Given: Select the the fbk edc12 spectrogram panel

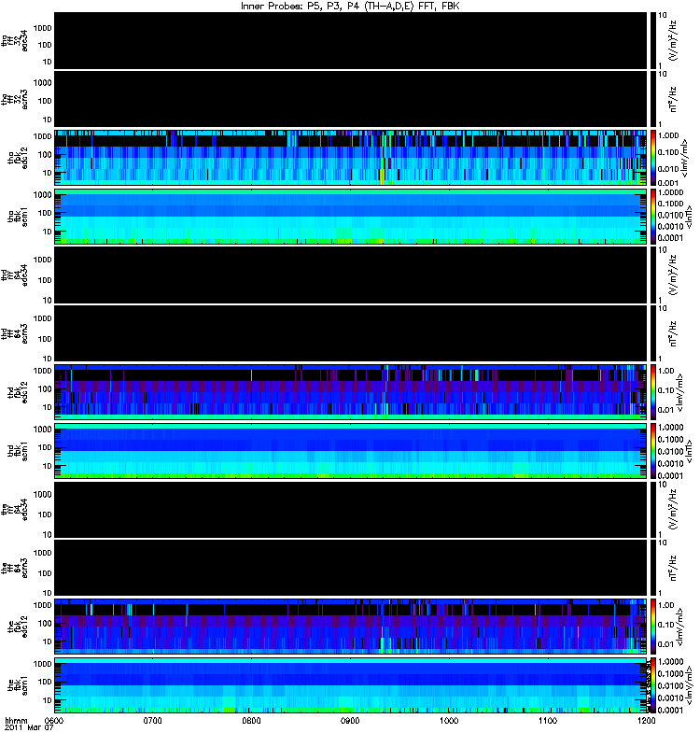Looking at the screenshot, I should 351,627.
